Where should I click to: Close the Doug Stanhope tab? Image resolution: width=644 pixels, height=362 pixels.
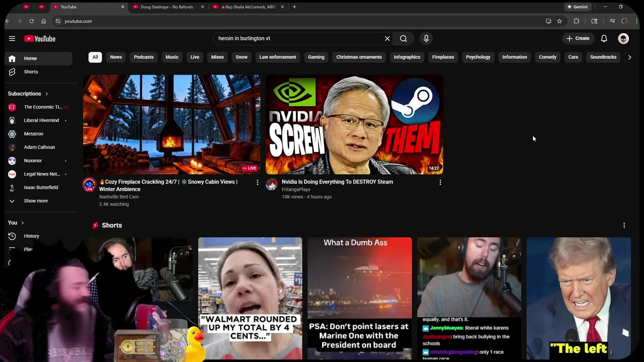coord(203,7)
